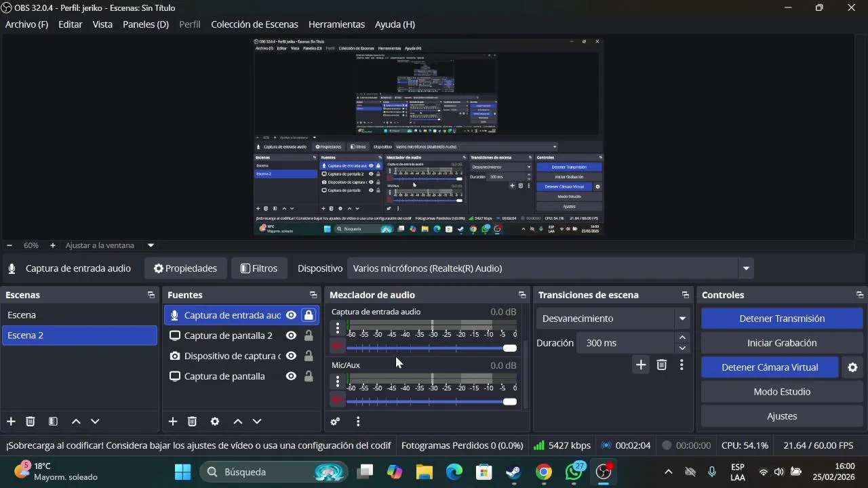The height and width of the screenshot is (488, 868).
Task: Open transition properties three dots
Action: (682, 365)
